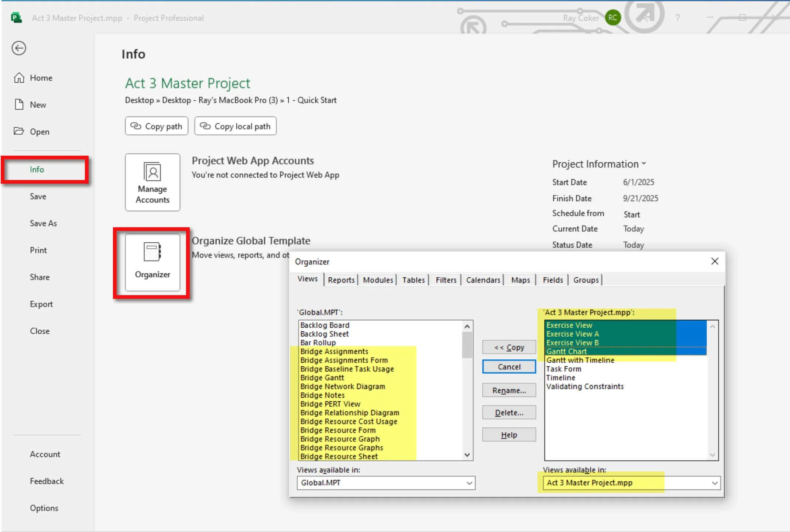Select Save in the Backstage menu
The width and height of the screenshot is (790, 532).
point(38,196)
